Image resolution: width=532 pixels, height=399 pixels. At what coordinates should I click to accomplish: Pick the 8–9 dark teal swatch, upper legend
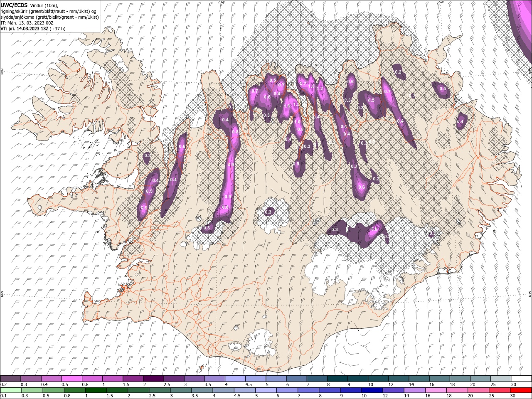[337, 379]
